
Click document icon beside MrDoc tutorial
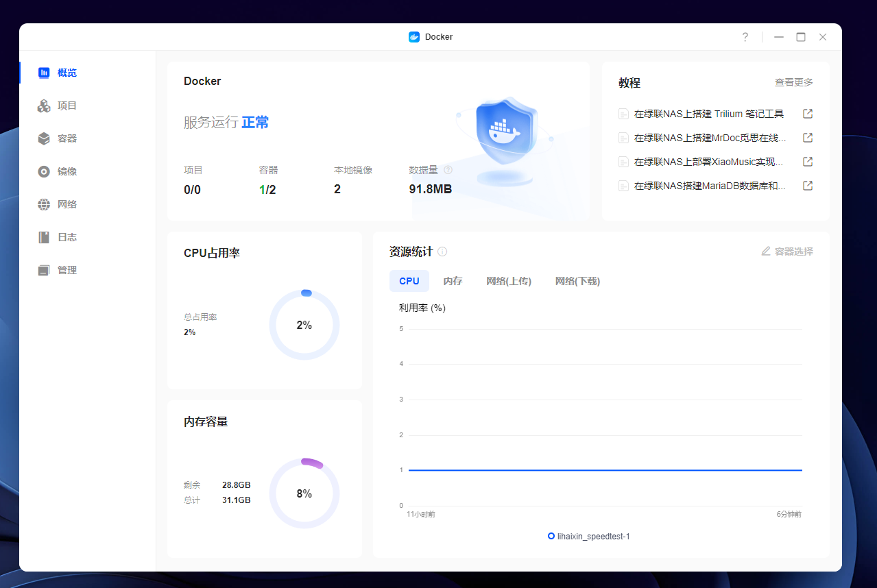pyautogui.click(x=623, y=138)
